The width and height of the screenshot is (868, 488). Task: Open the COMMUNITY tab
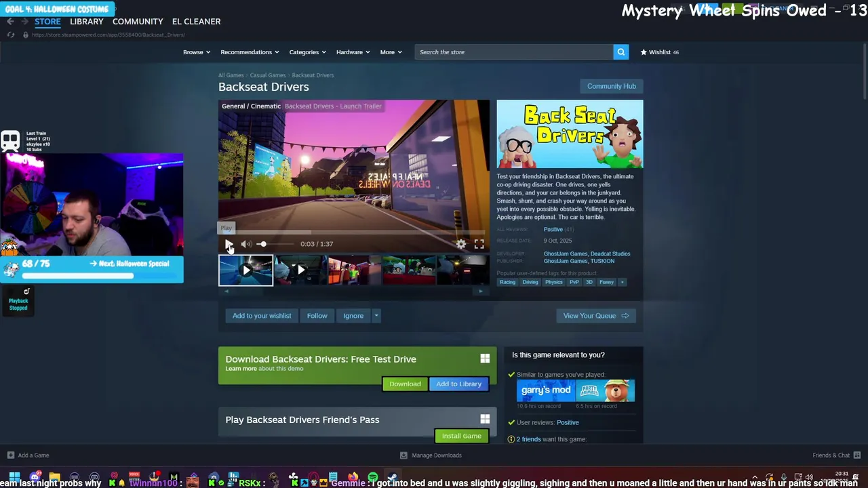point(138,22)
